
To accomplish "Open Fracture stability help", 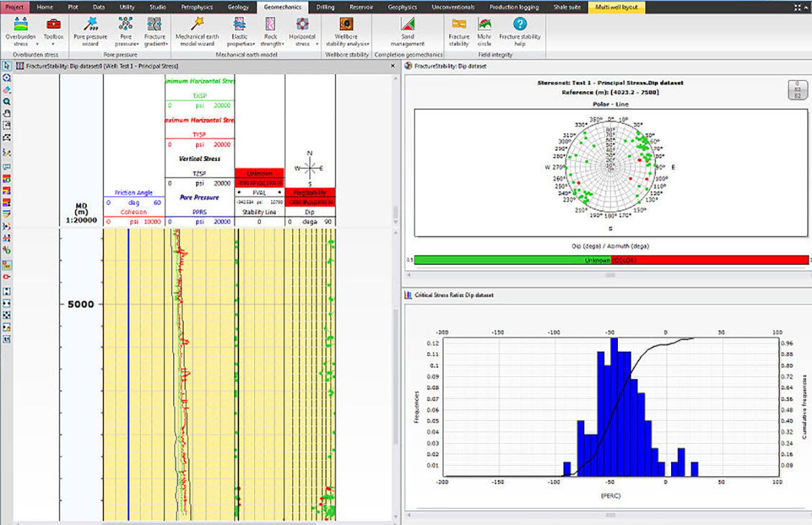I will click(520, 32).
